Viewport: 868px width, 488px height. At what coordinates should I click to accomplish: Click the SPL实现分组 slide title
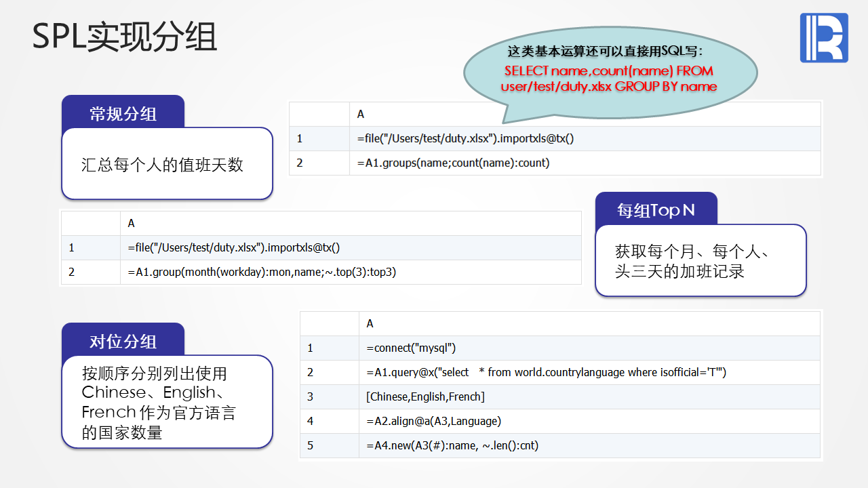tap(125, 37)
